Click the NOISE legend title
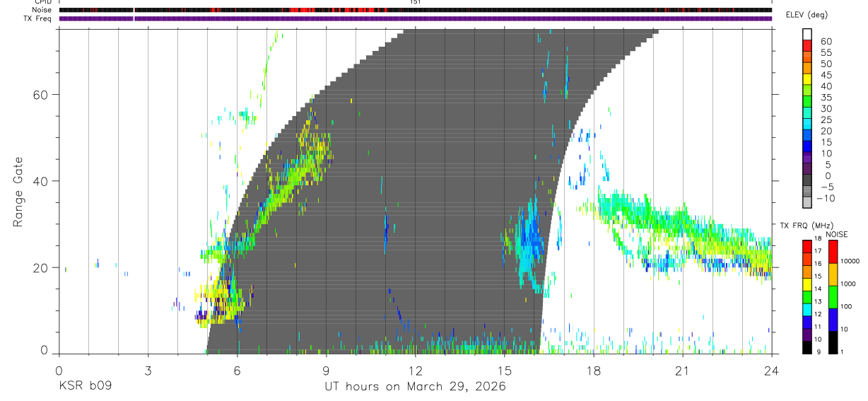 tap(837, 234)
